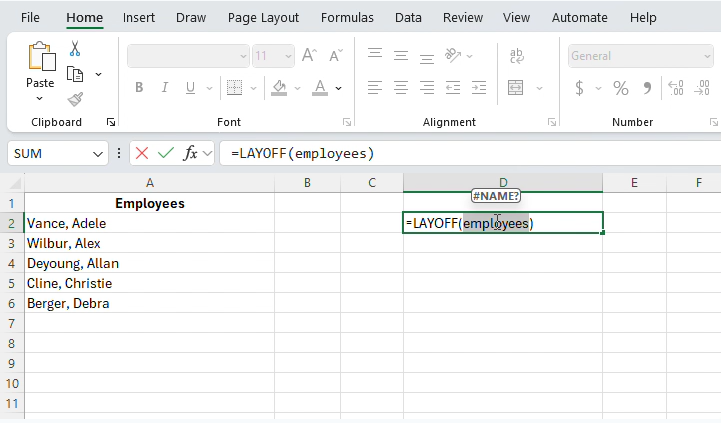Confirm the formula with the green checkmark
The image size is (721, 423).
pyautogui.click(x=166, y=153)
